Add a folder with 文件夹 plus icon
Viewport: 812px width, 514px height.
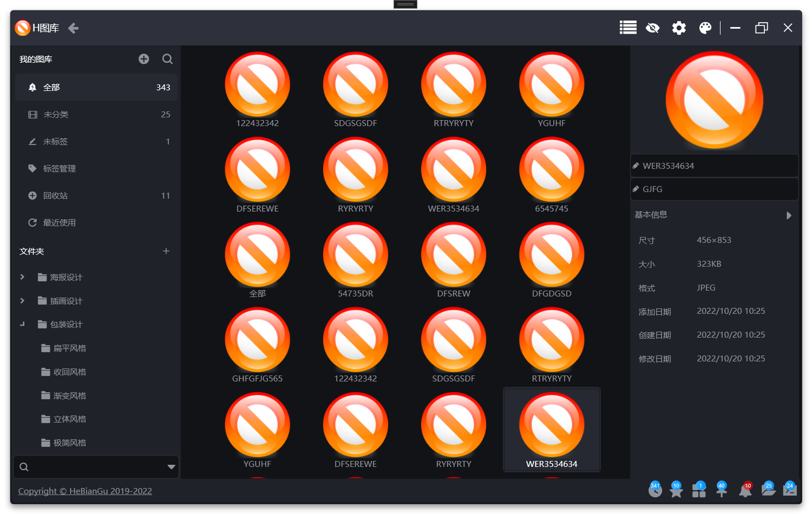(166, 251)
